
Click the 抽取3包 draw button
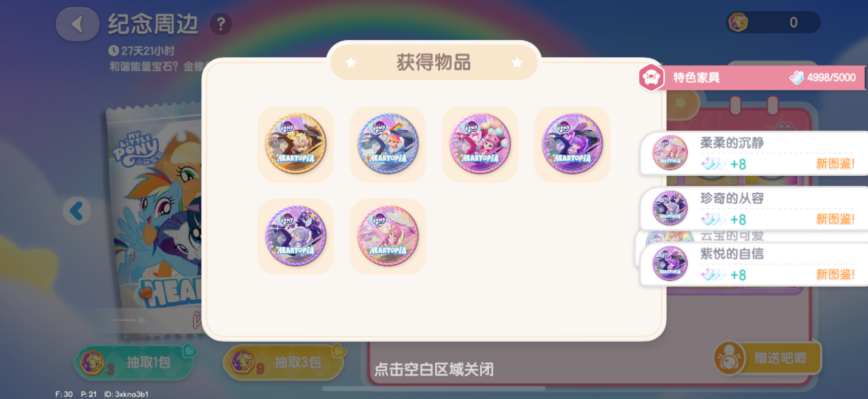(284, 362)
